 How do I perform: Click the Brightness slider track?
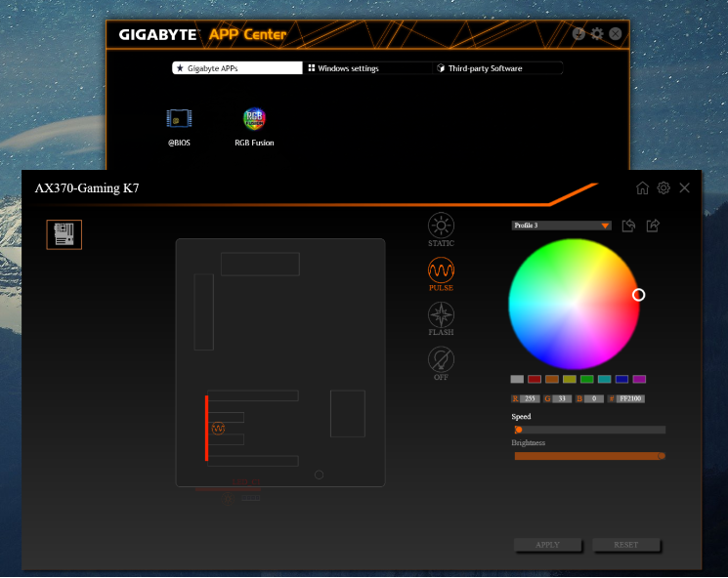coord(590,456)
